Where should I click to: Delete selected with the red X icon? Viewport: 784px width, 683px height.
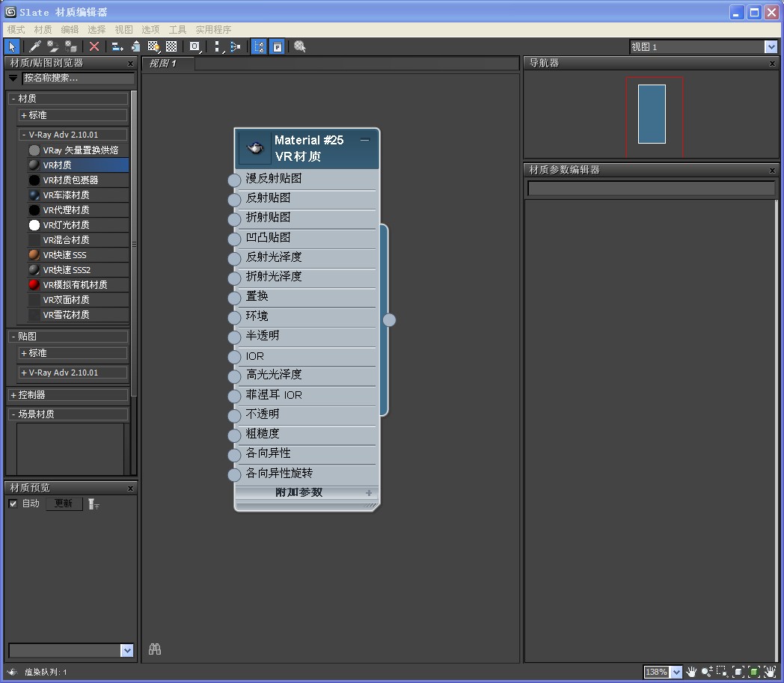[94, 46]
